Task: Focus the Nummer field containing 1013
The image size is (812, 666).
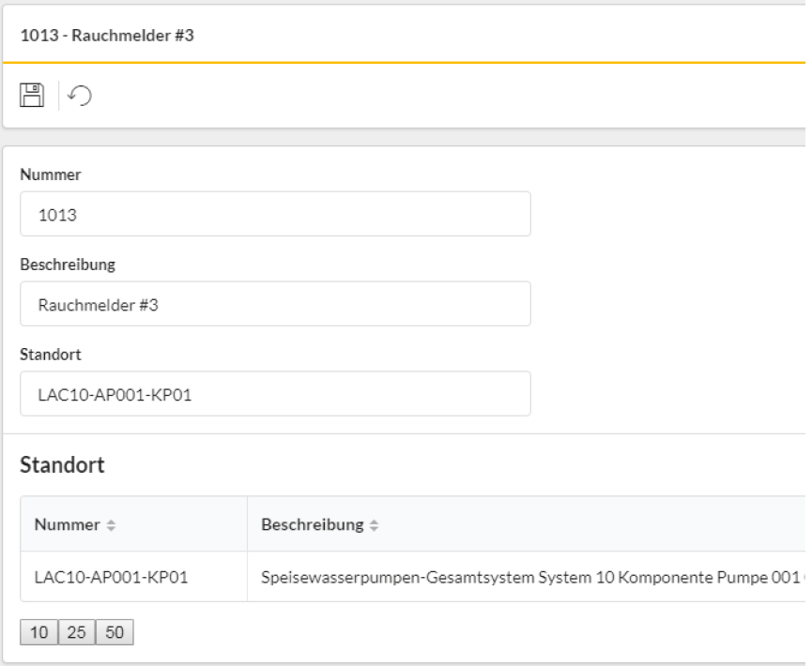Action: tap(275, 214)
